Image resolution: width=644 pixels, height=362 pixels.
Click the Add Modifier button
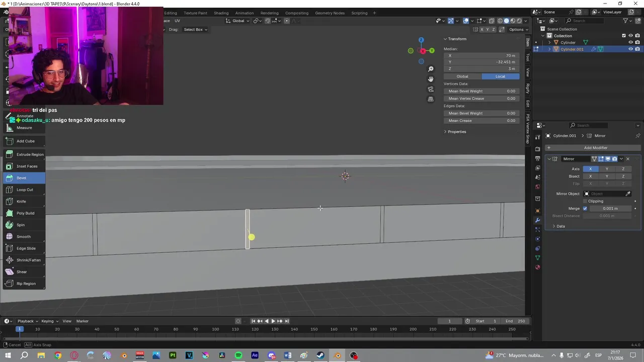pyautogui.click(x=592, y=148)
